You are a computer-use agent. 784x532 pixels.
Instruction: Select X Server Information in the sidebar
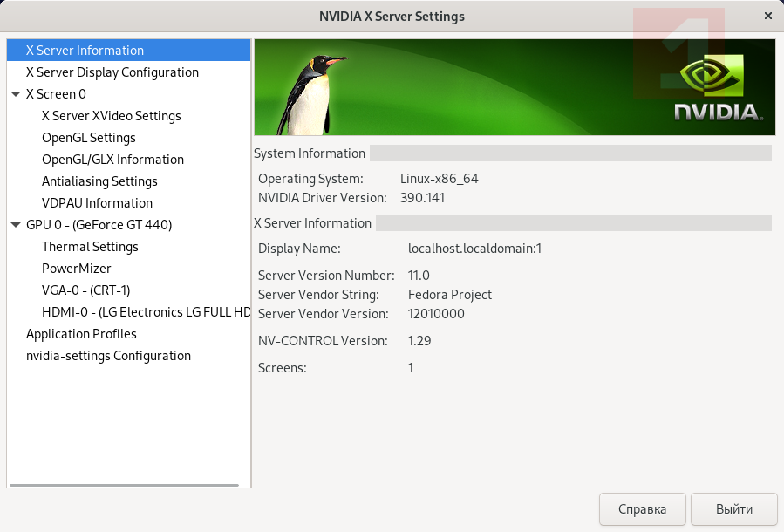pos(128,51)
